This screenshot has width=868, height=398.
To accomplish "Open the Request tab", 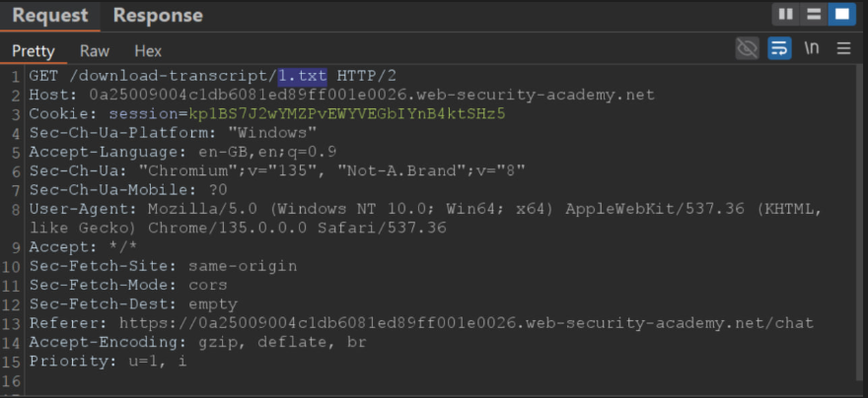I will [x=50, y=16].
